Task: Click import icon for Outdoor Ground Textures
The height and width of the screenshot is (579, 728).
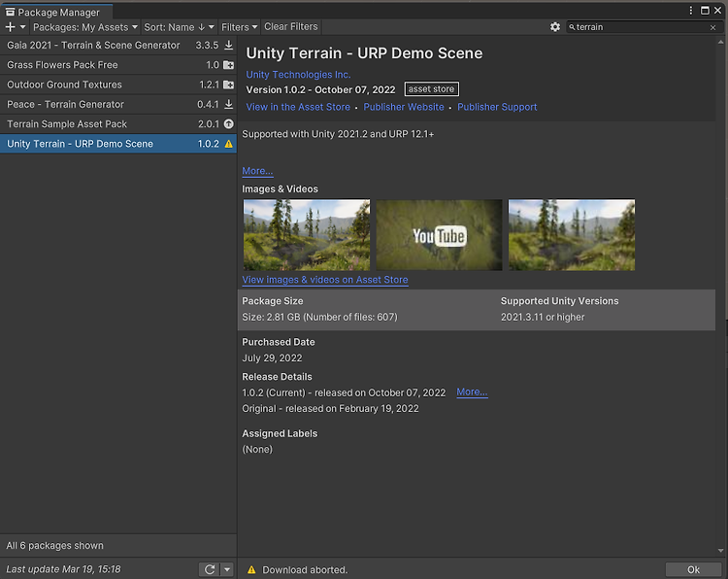Action: pyautogui.click(x=228, y=85)
